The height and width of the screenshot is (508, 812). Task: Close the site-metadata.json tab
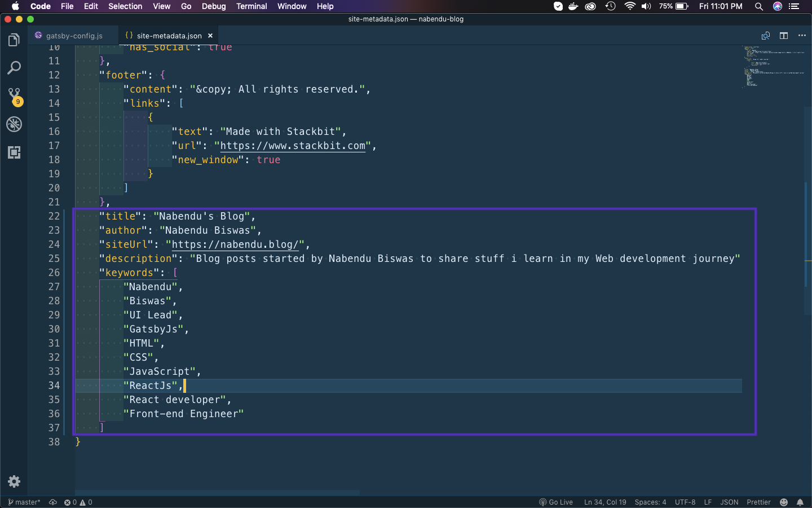(210, 36)
